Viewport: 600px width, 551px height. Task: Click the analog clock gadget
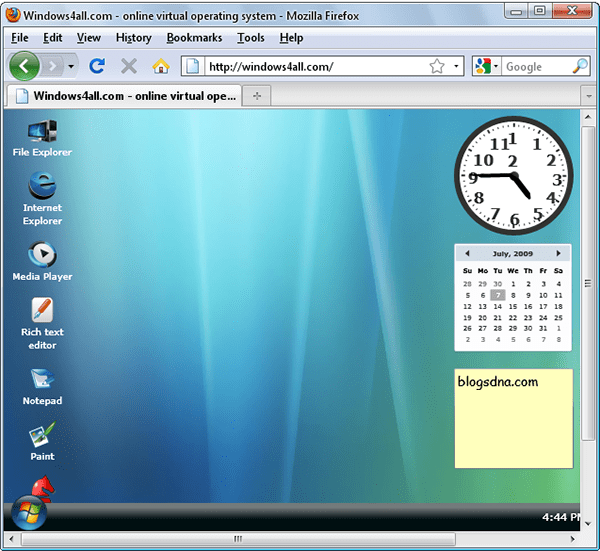click(514, 176)
